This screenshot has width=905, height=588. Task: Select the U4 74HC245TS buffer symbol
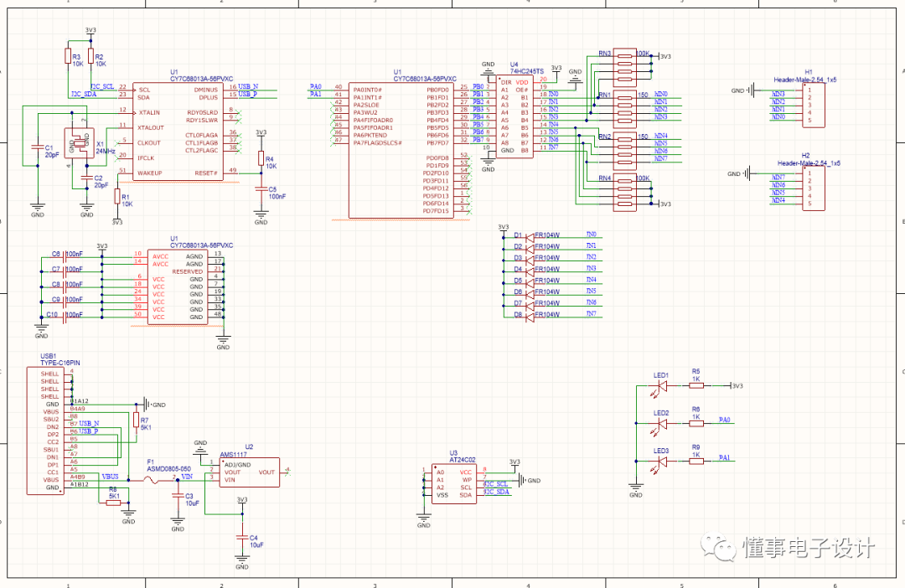tap(515, 113)
